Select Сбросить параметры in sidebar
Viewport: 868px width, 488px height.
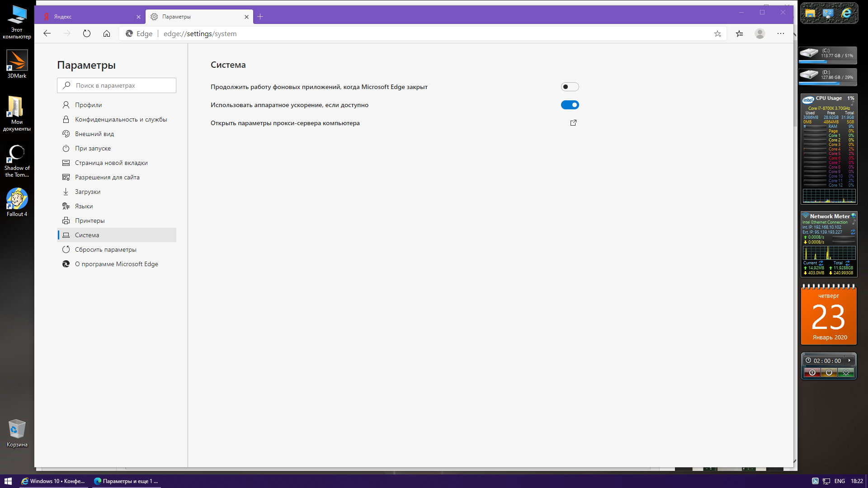pyautogui.click(x=105, y=249)
